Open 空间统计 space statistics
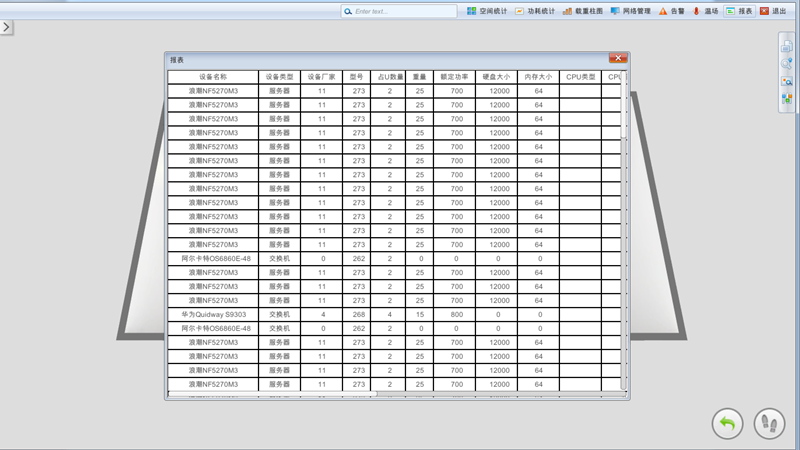The height and width of the screenshot is (450, 800). tap(487, 11)
